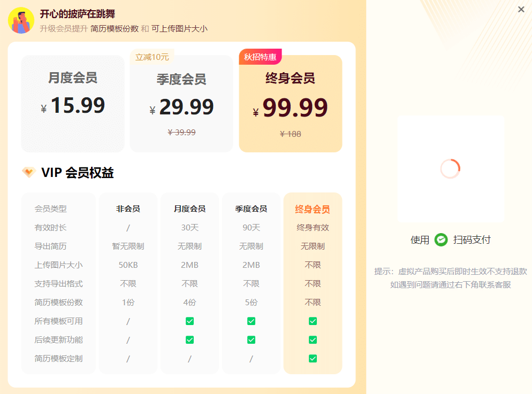Click the loading spinner in the payment area
Image resolution: width=532 pixels, height=394 pixels.
coord(450,168)
